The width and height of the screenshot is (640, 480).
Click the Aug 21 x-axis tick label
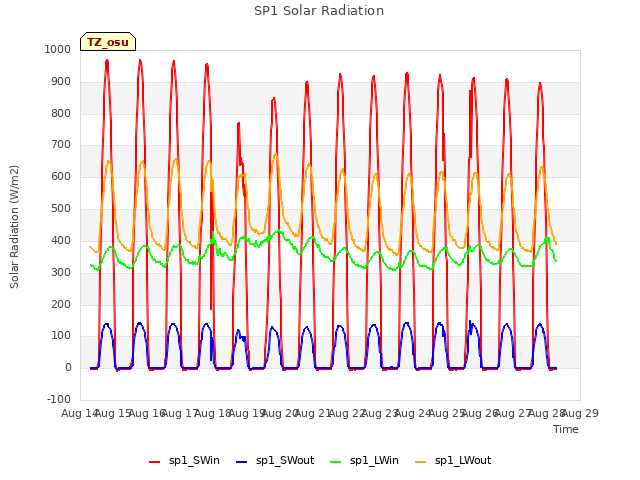click(313, 413)
